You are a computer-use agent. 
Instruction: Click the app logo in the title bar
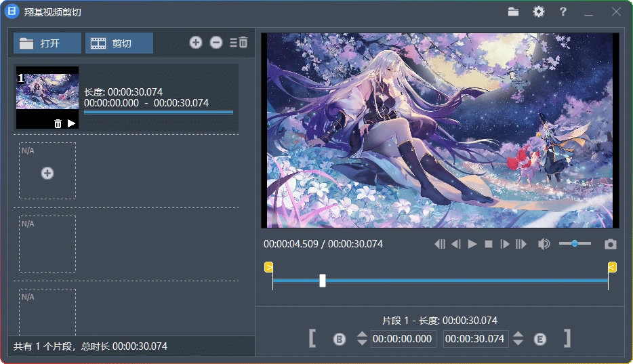tap(12, 12)
